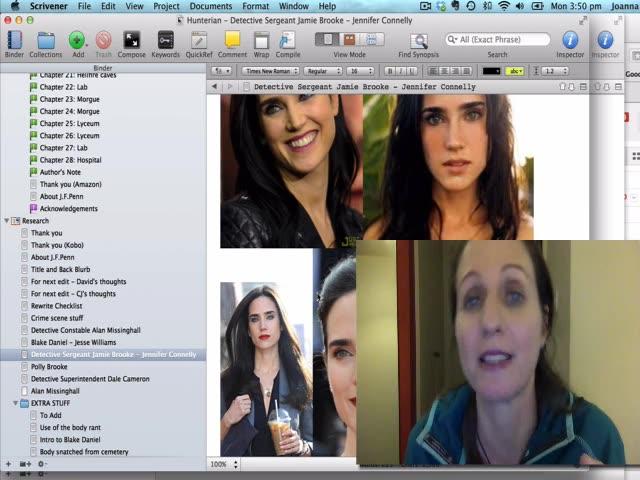640x480 pixels.
Task: Toggle editor split button in header
Action: point(583,87)
